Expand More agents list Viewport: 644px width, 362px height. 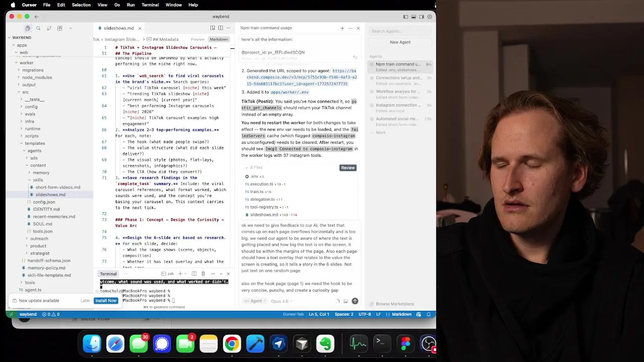tap(380, 133)
